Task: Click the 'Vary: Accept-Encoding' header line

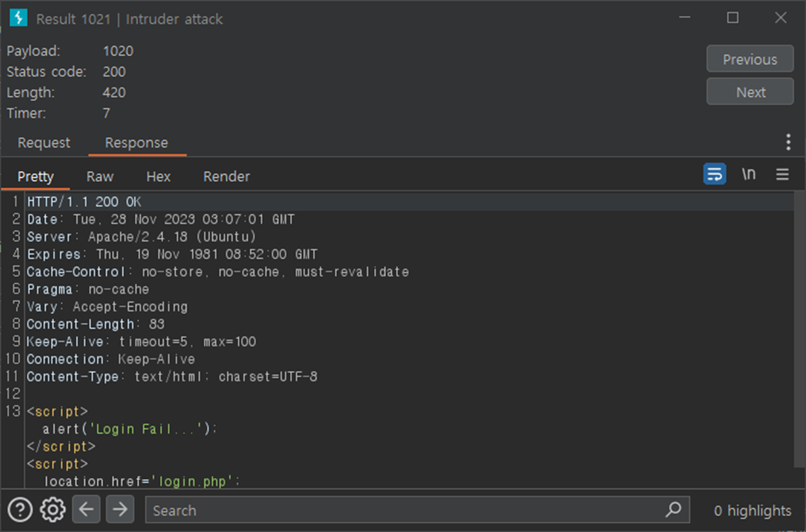Action: pyautogui.click(x=108, y=307)
